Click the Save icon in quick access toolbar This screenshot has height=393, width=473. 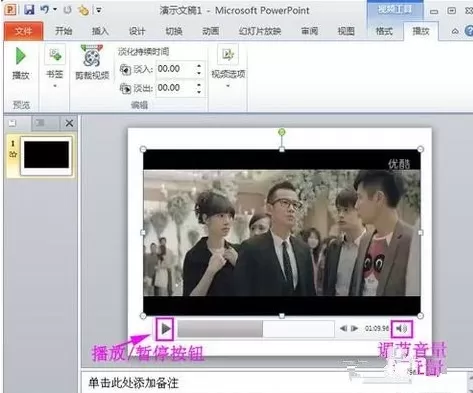point(29,10)
